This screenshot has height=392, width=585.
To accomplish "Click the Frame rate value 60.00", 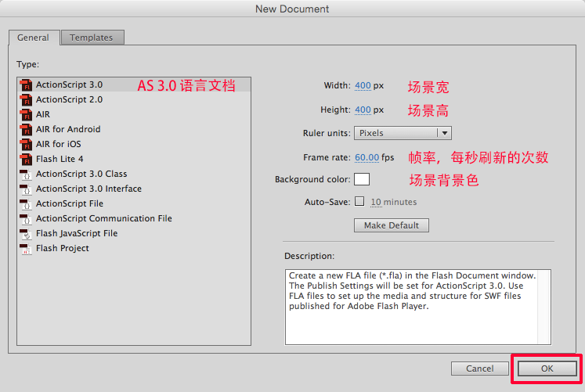I will click(367, 157).
